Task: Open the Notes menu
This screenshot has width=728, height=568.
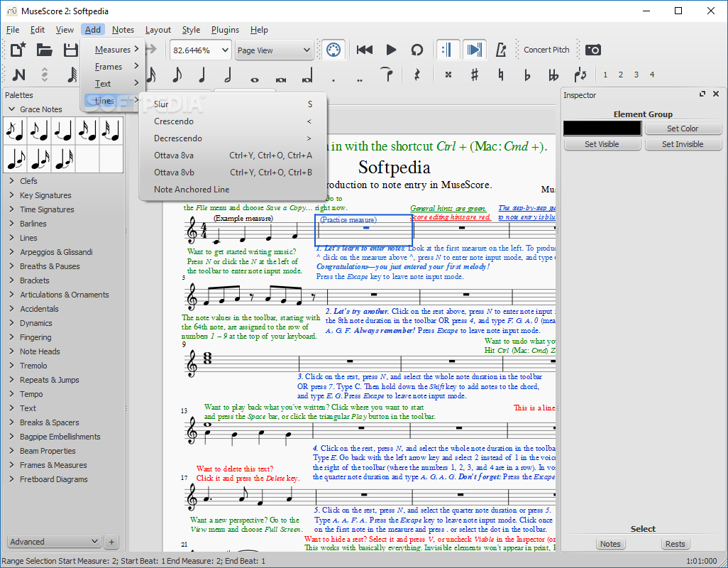Action: (x=123, y=30)
